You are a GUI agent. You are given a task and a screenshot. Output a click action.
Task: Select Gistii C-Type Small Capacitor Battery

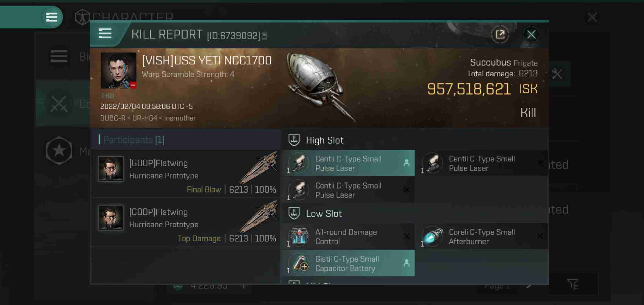(x=348, y=263)
